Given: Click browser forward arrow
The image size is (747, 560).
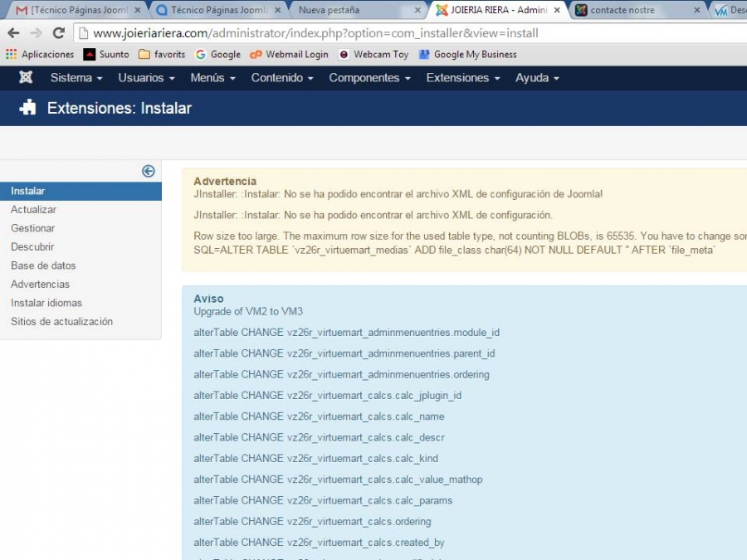Looking at the screenshot, I should pos(37,33).
